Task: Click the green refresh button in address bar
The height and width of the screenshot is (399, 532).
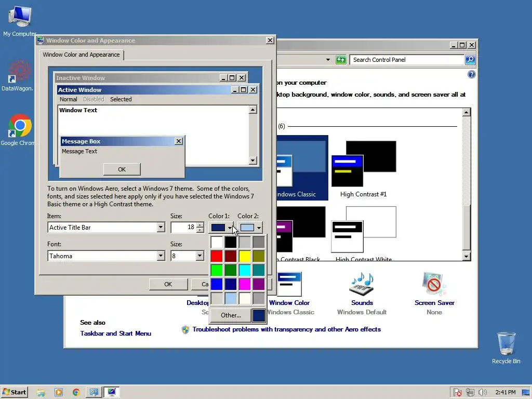Action: point(341,60)
